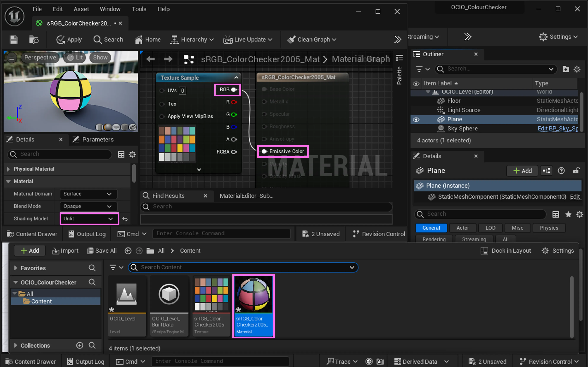
Task: Switch preview mesh to the cube shape
Action: (124, 127)
